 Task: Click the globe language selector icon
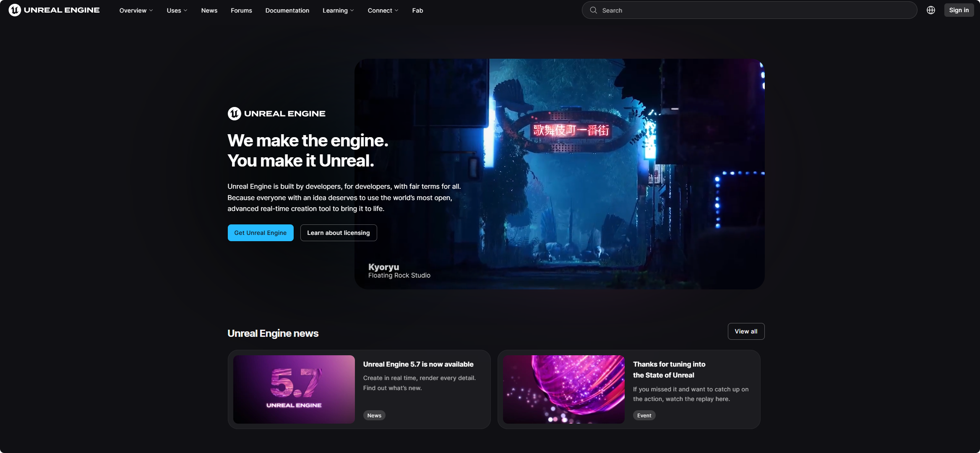click(930, 10)
